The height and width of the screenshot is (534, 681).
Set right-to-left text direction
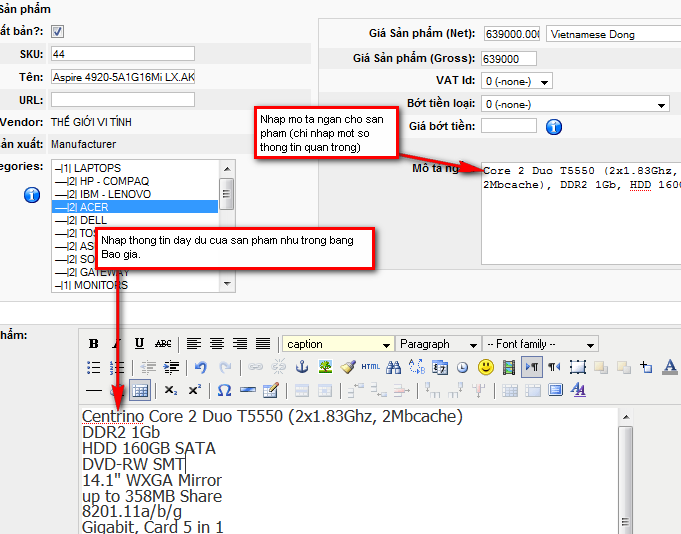click(554, 367)
